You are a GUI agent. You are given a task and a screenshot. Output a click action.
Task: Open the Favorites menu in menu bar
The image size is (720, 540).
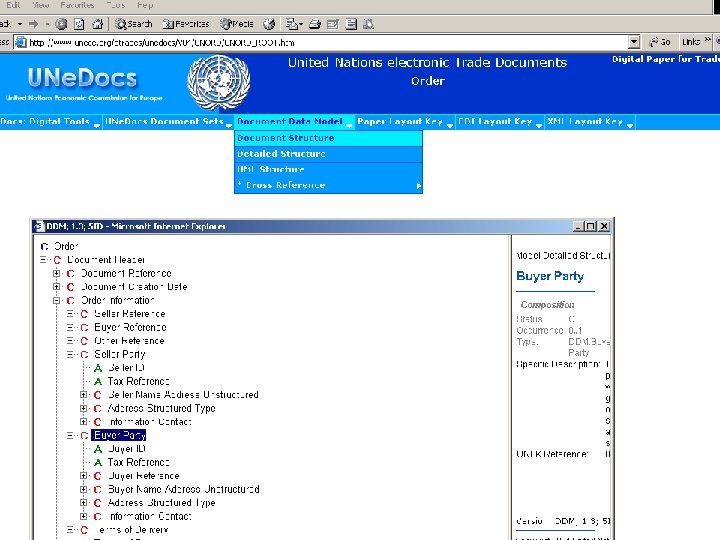click(77, 5)
